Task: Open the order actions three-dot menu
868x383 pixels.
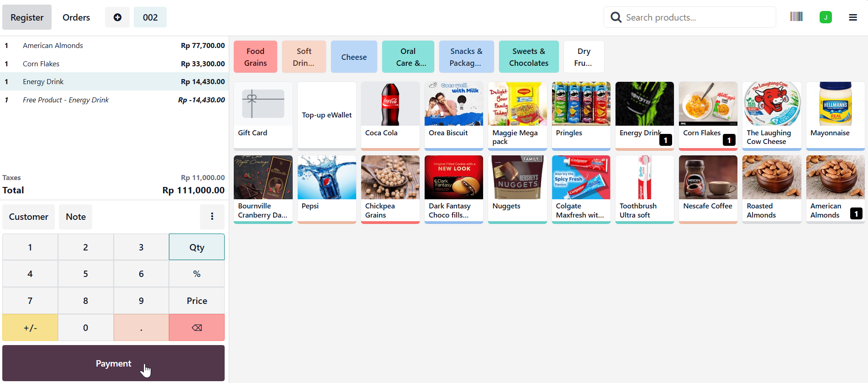Action: pyautogui.click(x=212, y=217)
